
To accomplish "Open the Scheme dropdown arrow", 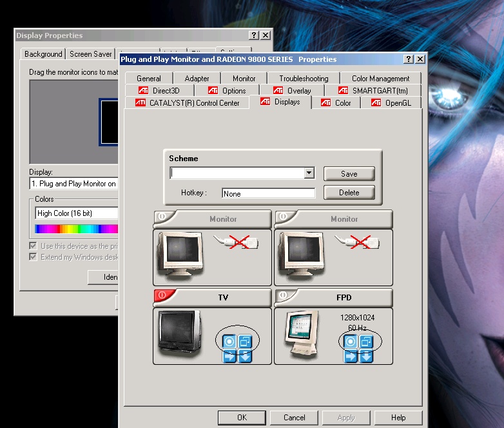I will pos(309,173).
